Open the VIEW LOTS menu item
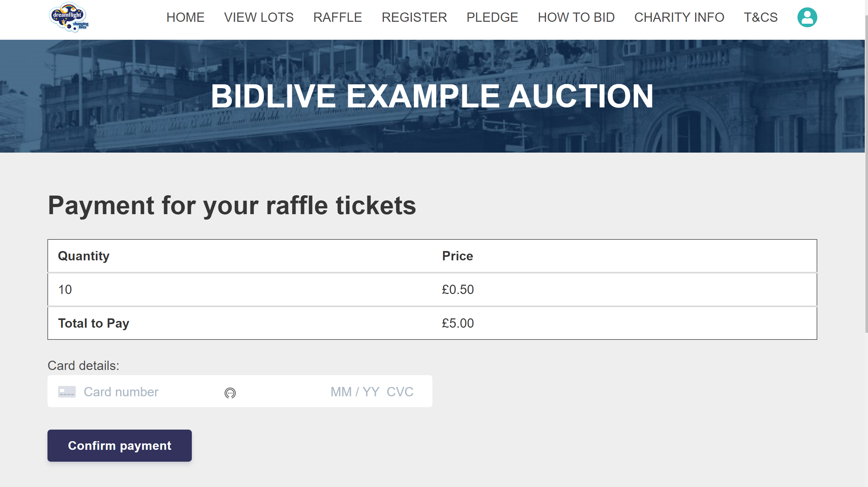The image size is (868, 487). click(x=259, y=17)
